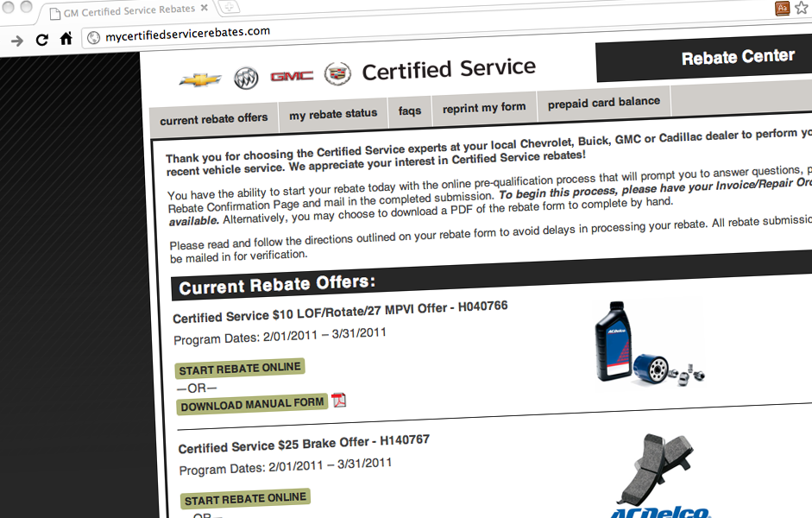Go to the browser home page icon
This screenshot has width=812, height=518.
(x=66, y=39)
